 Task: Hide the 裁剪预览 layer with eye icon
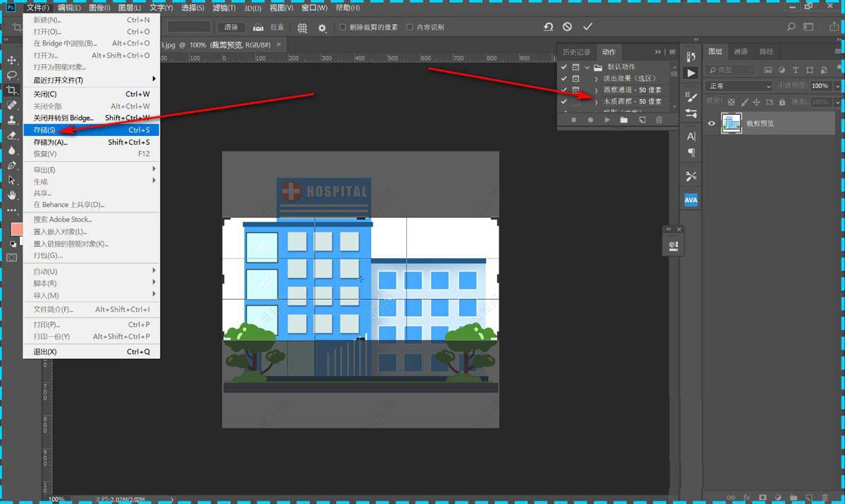pyautogui.click(x=711, y=123)
